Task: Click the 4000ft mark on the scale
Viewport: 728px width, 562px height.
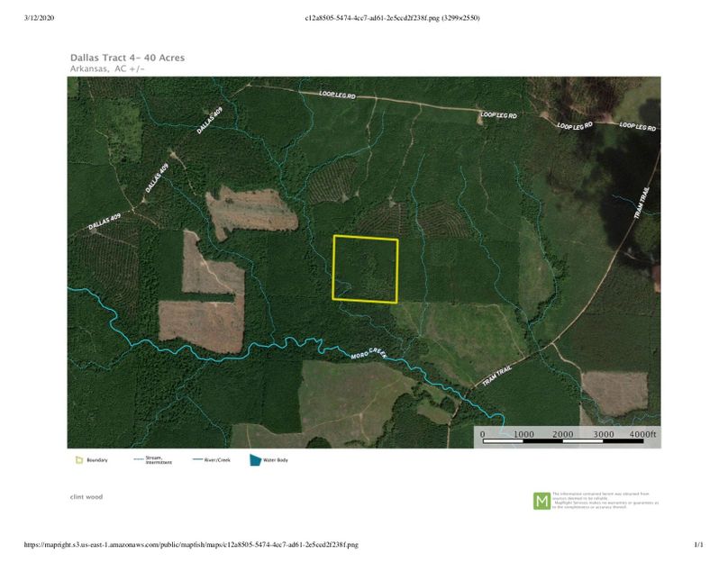Action: pyautogui.click(x=643, y=434)
